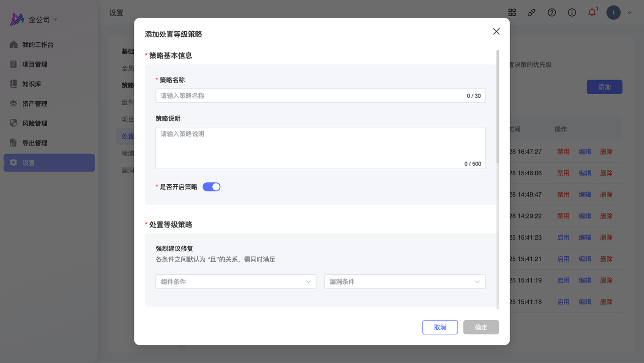Click the link icon in top bar
The width and height of the screenshot is (644, 363).
(x=532, y=13)
